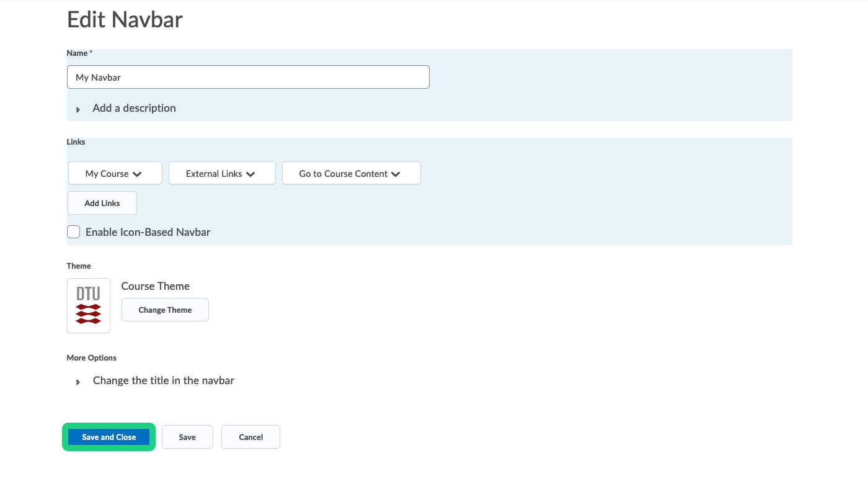Focus the Name field containing My Navbar

[x=248, y=78]
